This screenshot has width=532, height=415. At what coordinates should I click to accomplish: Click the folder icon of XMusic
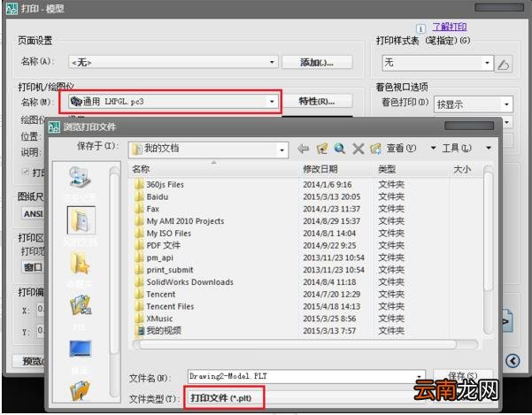(x=139, y=319)
